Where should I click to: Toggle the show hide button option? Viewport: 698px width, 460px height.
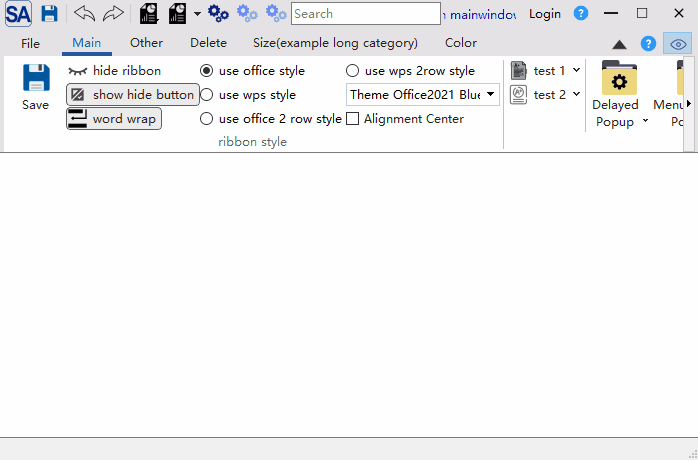pyautogui.click(x=133, y=95)
